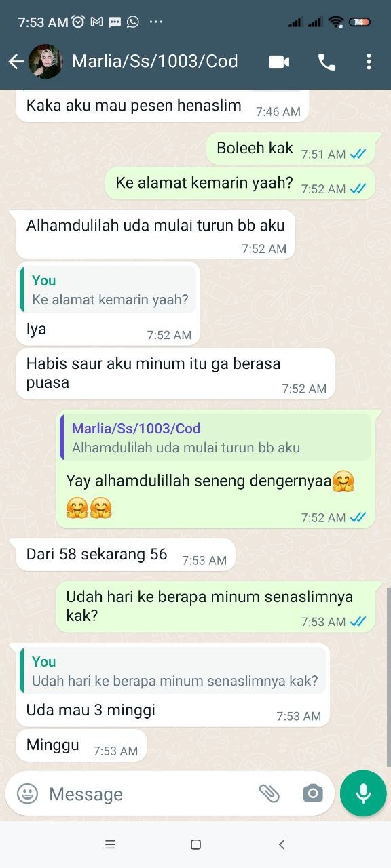Tap the Android recent apps navigation button
The width and height of the screenshot is (391, 868).
pyautogui.click(x=110, y=844)
